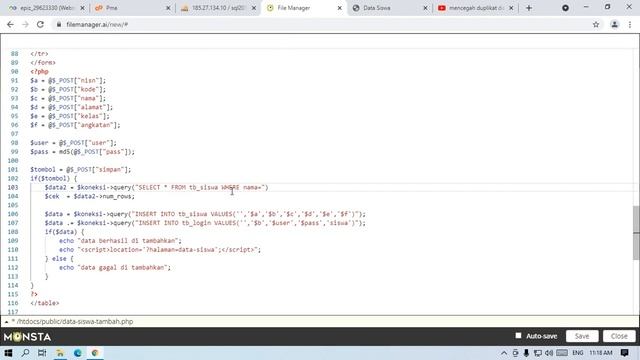Viewport: 640px width, 360px height.
Task: Click the screen recorder tray icon
Action: tap(516, 353)
